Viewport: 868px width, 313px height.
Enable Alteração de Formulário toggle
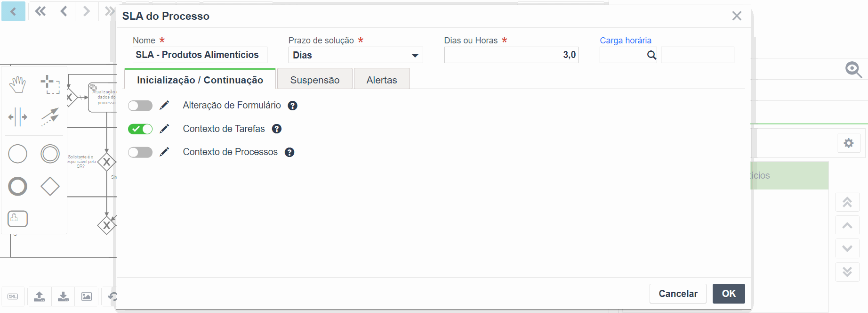tap(140, 106)
